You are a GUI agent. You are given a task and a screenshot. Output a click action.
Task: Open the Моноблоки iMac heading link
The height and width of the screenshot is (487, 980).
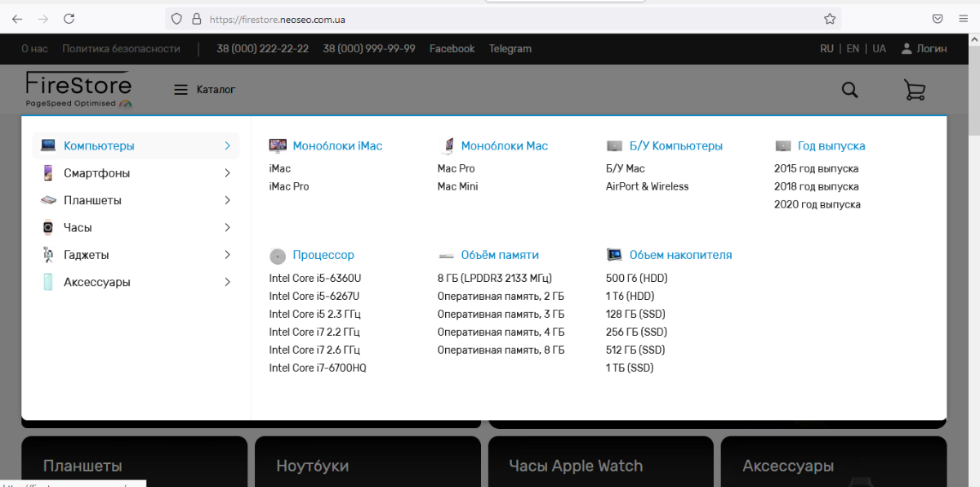point(337,146)
